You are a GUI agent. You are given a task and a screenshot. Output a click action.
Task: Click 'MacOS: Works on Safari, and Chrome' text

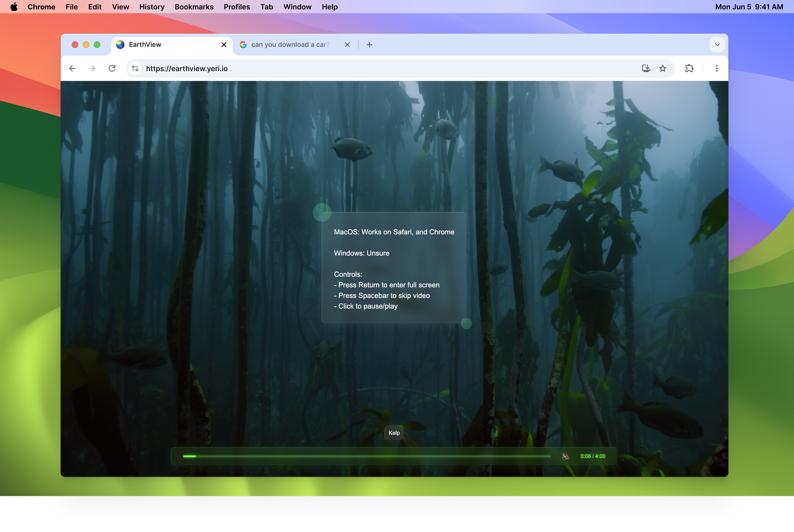click(394, 232)
